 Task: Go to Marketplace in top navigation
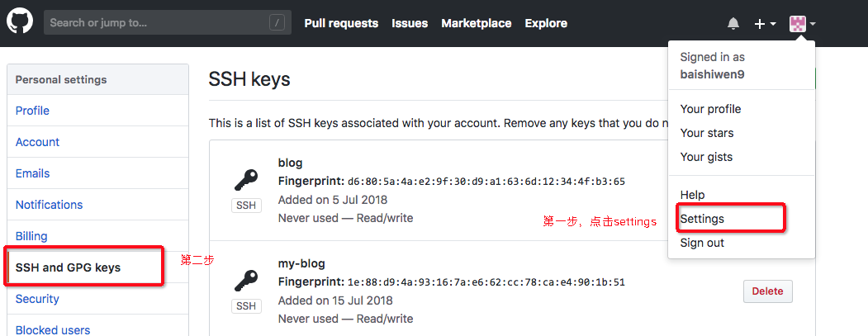click(x=476, y=23)
